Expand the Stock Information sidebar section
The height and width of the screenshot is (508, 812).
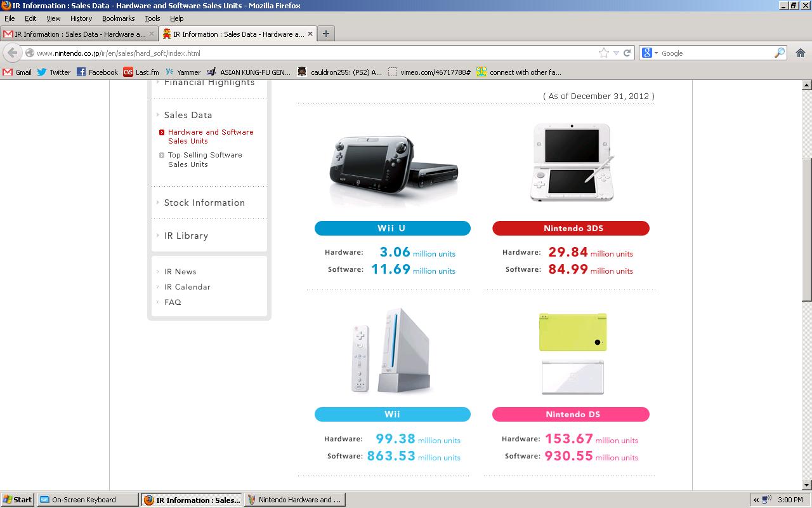204,203
